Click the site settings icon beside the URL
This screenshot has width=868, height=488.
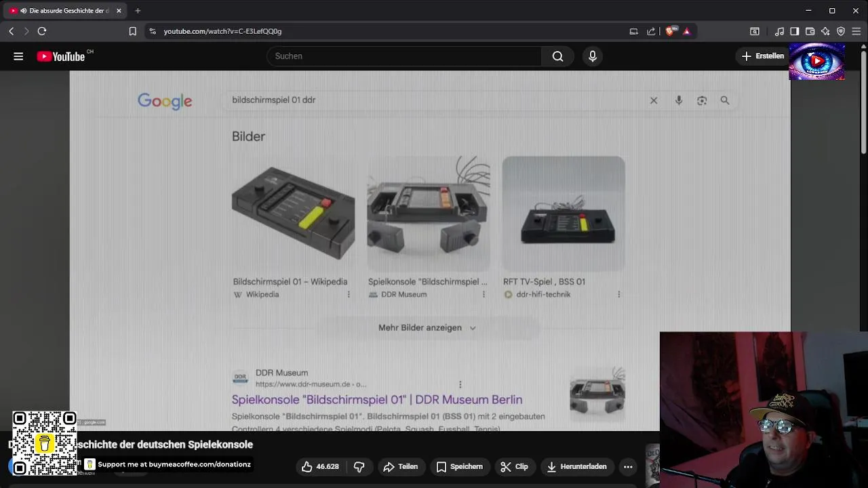[153, 31]
